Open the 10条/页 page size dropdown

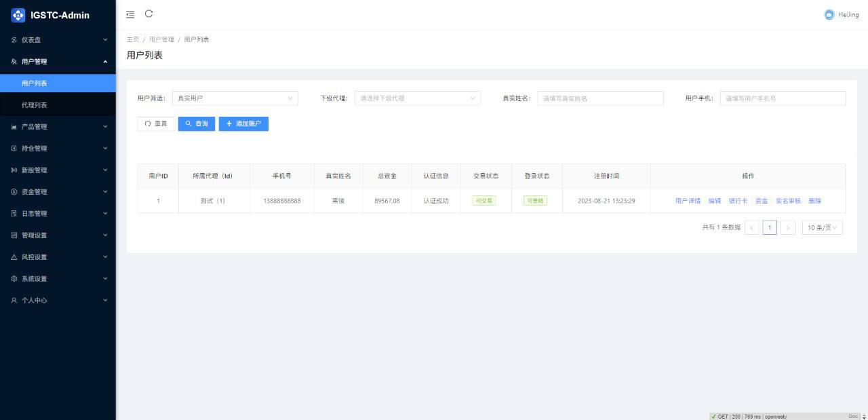point(821,227)
